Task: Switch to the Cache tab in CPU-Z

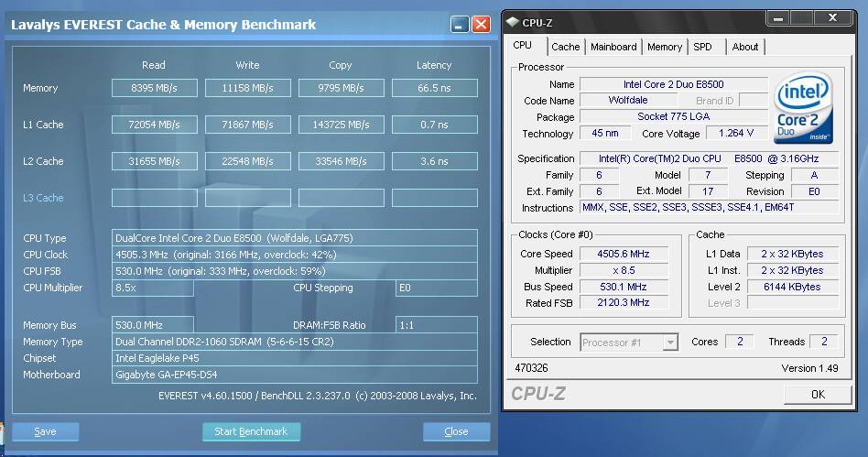Action: [x=565, y=47]
